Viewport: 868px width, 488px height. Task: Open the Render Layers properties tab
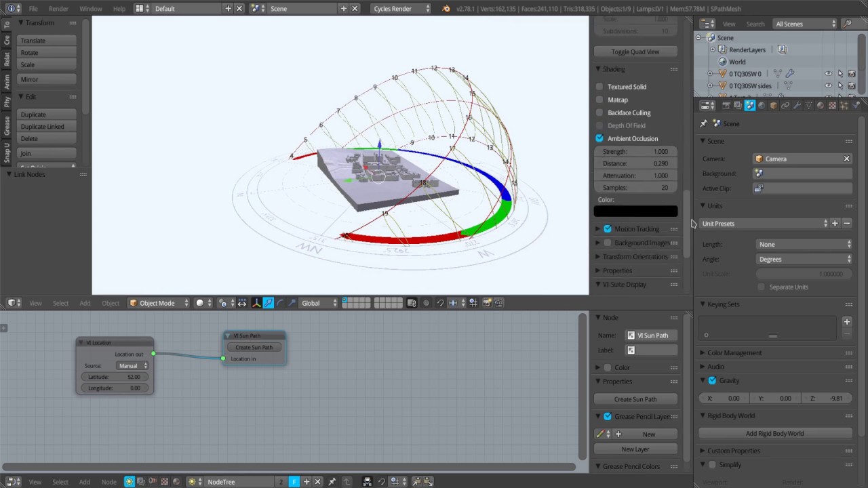tap(738, 105)
